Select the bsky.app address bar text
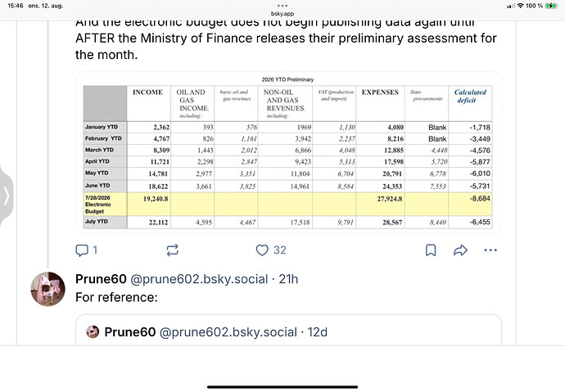 pyautogui.click(x=282, y=14)
